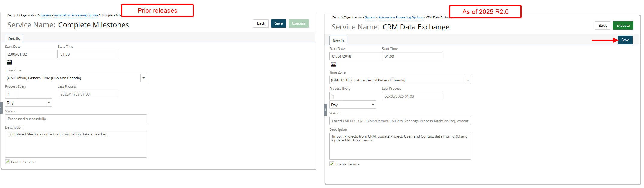Execute the CRM Data Exchange service
The image size is (644, 188).
[623, 26]
